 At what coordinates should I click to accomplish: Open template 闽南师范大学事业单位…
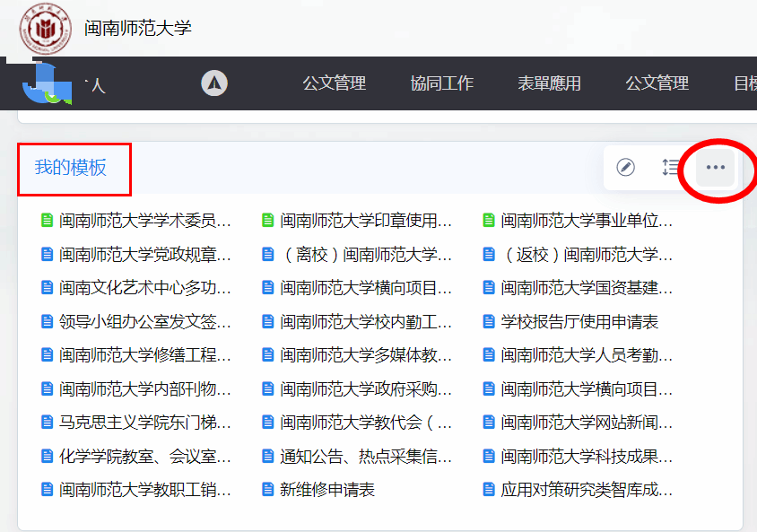tap(587, 221)
